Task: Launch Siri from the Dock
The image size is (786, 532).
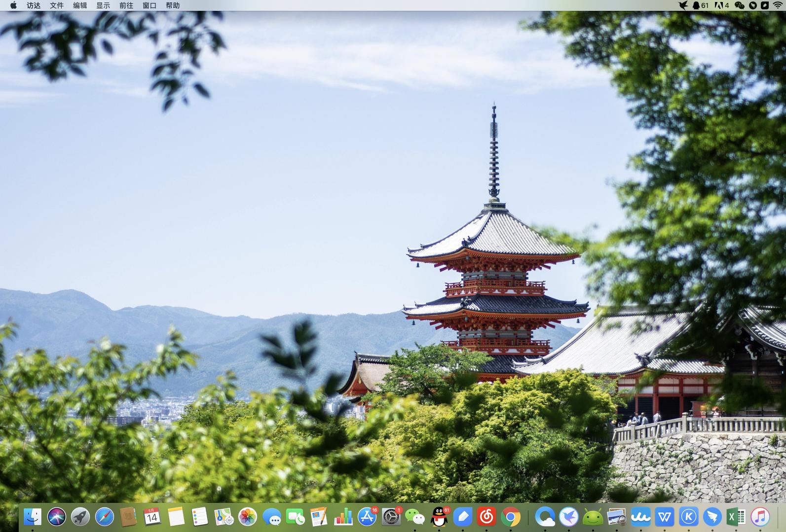Action: (57, 517)
